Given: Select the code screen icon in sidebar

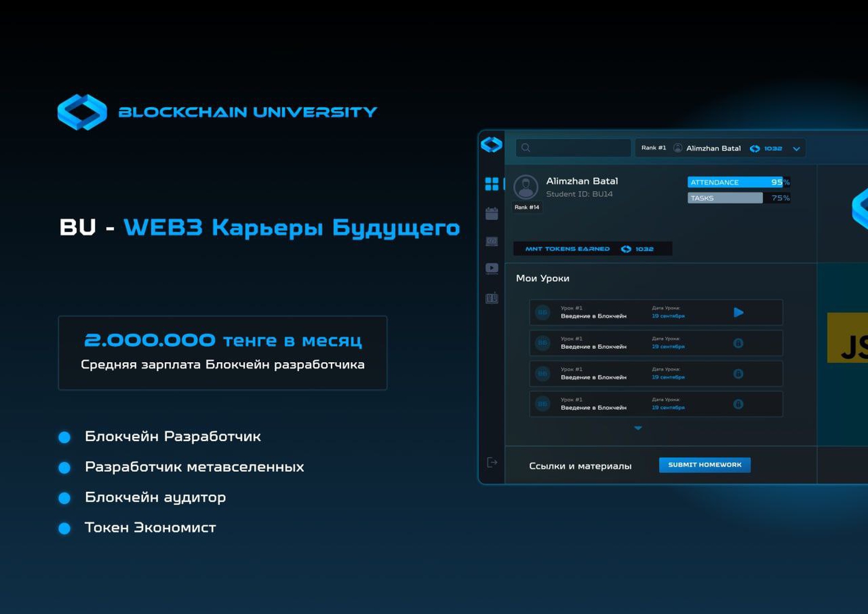Looking at the screenshot, I should 492,241.
